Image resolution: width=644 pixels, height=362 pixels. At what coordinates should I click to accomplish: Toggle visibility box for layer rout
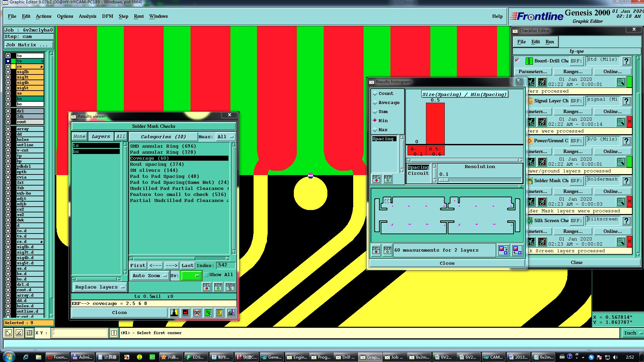click(8, 122)
